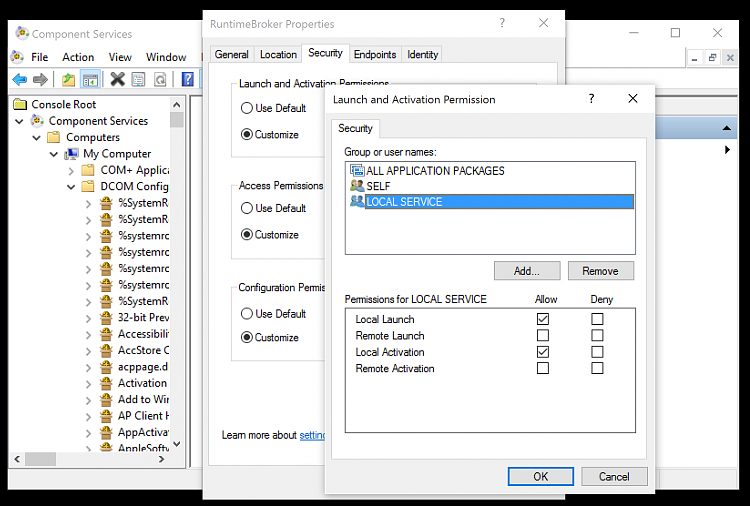Click the Accessibility DCOM package icon
The image size is (750, 506).
click(x=106, y=334)
